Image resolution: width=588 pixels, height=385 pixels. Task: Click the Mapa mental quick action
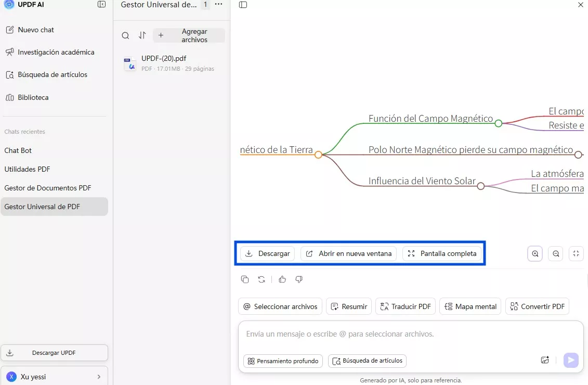click(471, 306)
